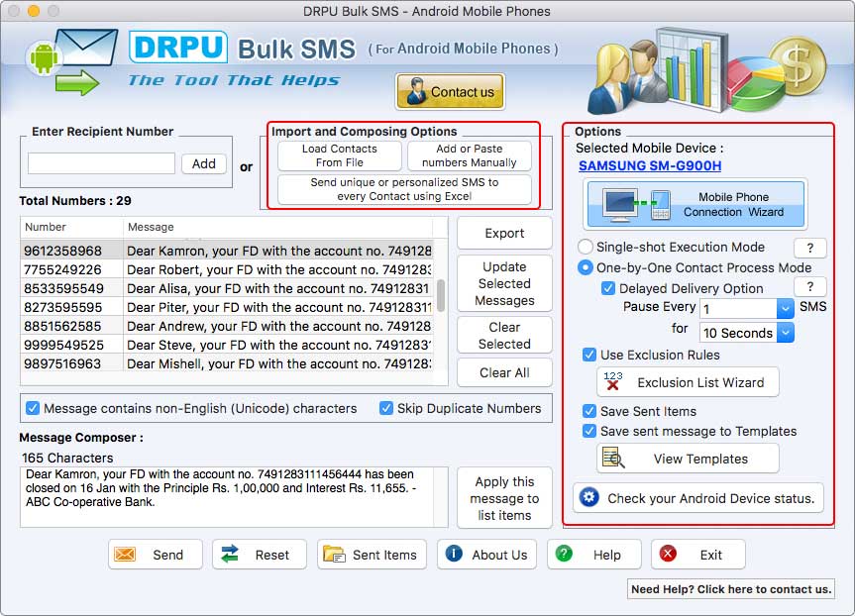Open SAMSUNG SM-G900H device link
The image size is (855, 616).
coord(650,165)
